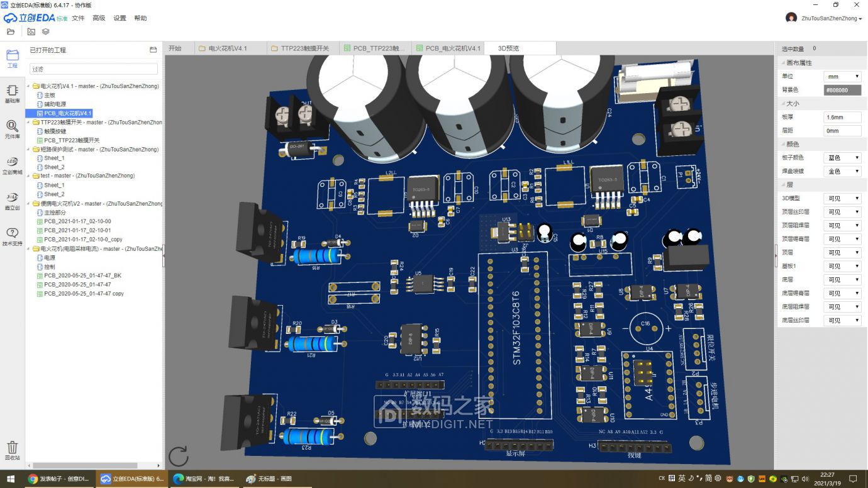Switch to PCB_电火花机V4.1 tab
The image size is (868, 488).
[x=448, y=48]
